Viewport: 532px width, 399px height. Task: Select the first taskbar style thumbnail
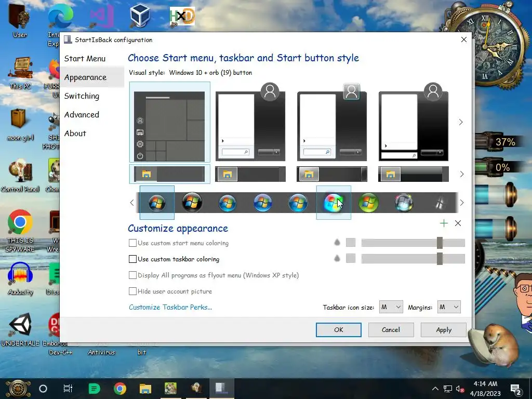point(170,174)
